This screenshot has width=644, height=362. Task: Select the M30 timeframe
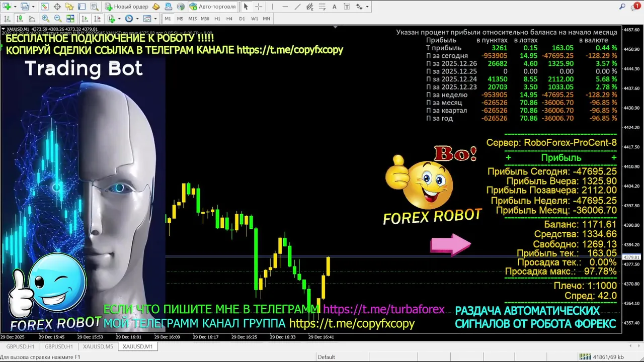[205, 19]
